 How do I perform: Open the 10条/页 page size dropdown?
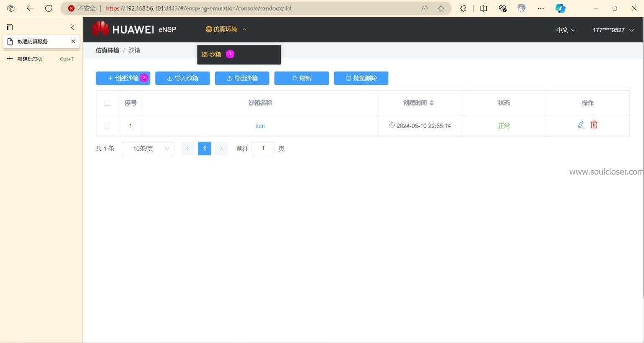147,148
